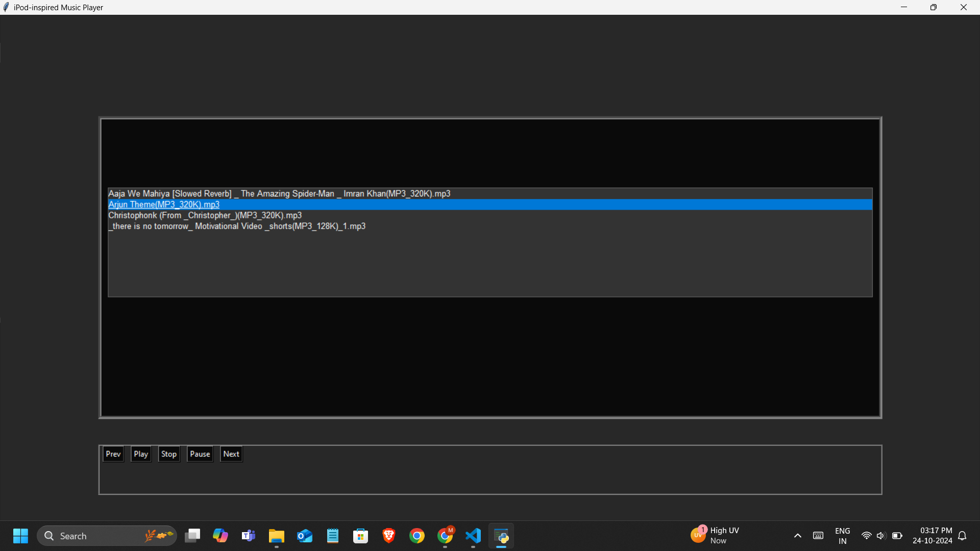Click the Pause button to pause playback
This screenshot has height=551, width=980.
(x=200, y=454)
